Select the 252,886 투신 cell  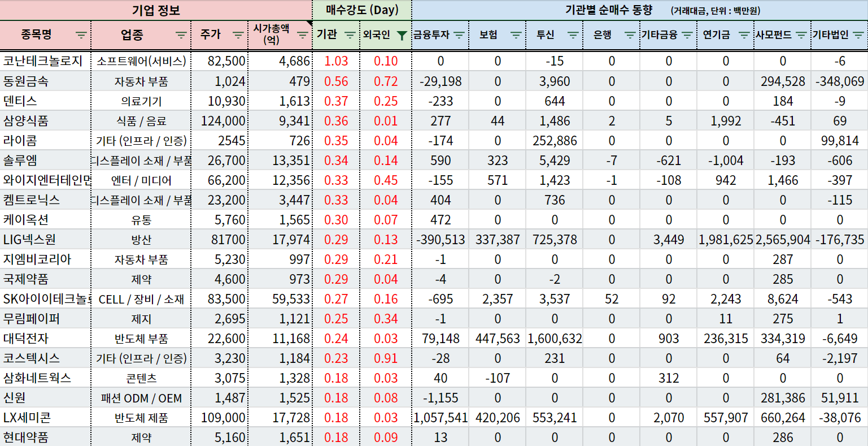(555, 140)
